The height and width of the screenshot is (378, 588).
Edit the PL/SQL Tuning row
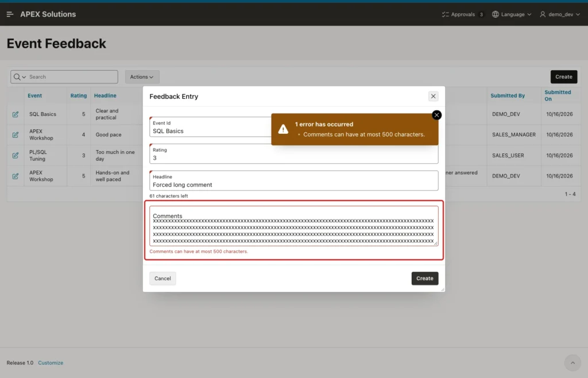click(x=16, y=155)
